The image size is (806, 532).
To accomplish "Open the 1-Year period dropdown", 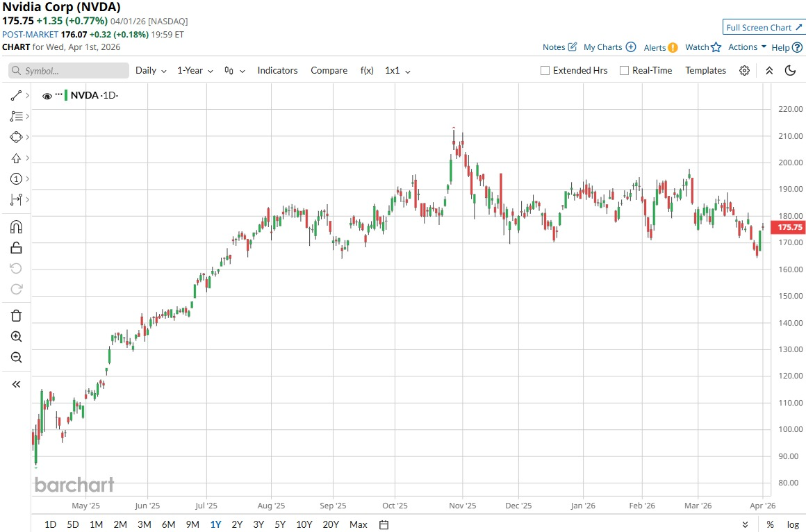I will 195,70.
